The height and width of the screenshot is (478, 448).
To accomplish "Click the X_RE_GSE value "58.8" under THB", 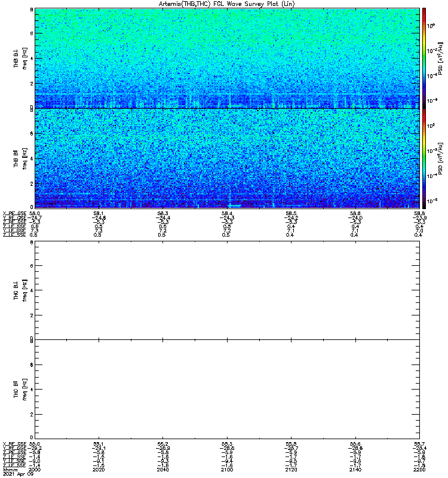I will 419,213.
